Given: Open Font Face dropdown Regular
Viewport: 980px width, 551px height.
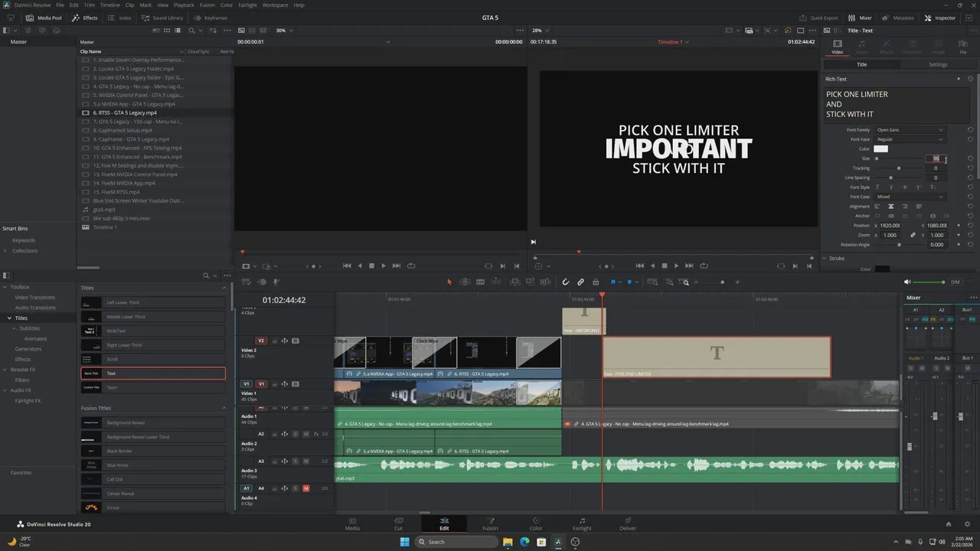Looking at the screenshot, I should [910, 139].
